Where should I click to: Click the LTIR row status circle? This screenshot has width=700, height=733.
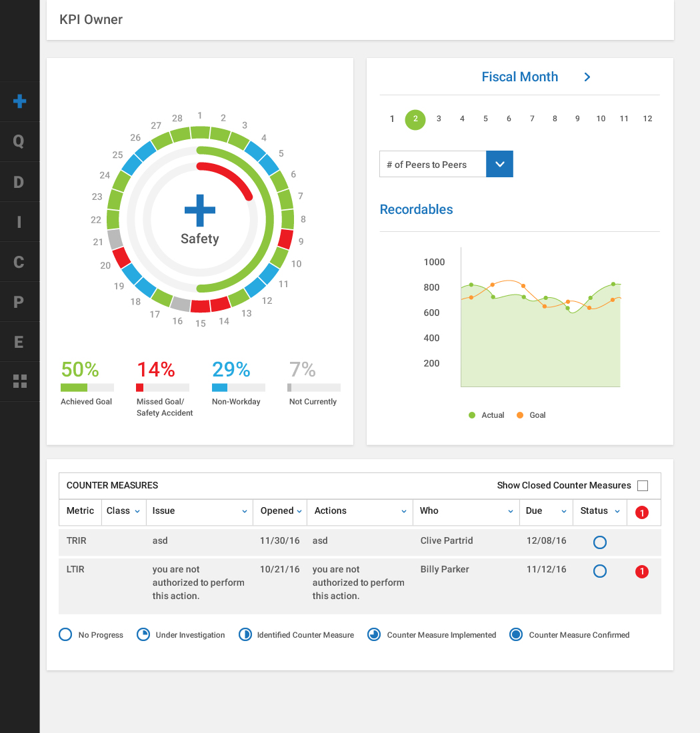coord(599,571)
